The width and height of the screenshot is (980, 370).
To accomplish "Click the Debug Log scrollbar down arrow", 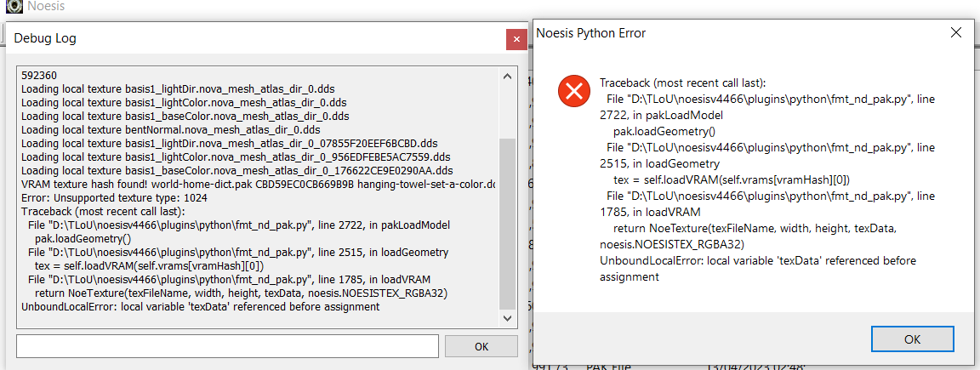I will (508, 318).
